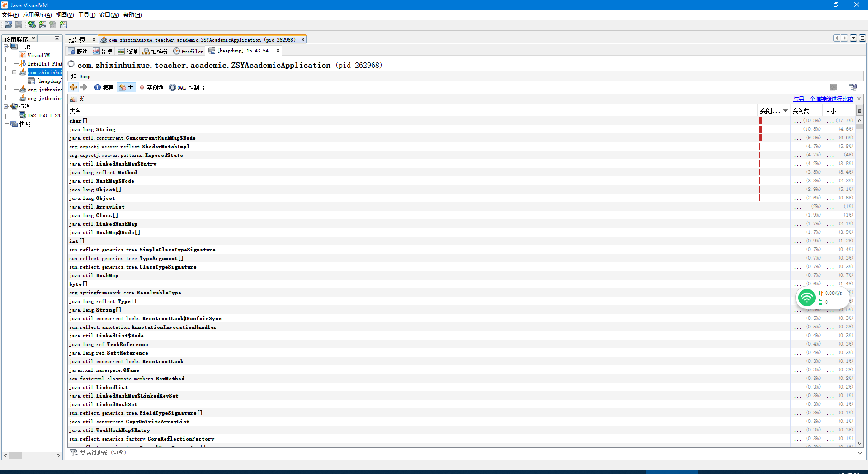
Task: Open the document list dropdown arrow
Action: pos(854,38)
